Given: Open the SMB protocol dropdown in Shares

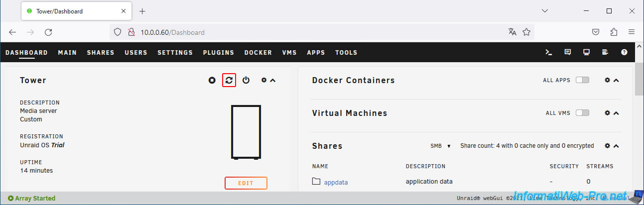Looking at the screenshot, I should point(440,146).
